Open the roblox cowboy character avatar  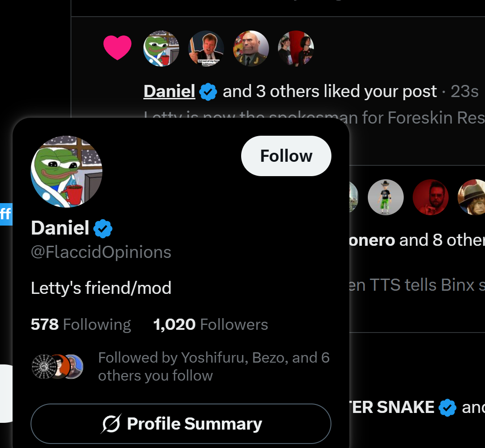coord(385,197)
